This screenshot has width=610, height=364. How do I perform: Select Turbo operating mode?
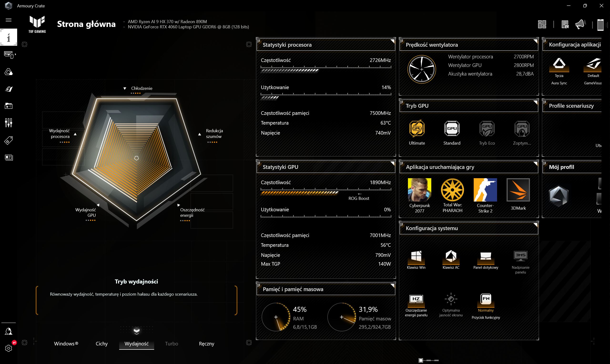coord(172,344)
